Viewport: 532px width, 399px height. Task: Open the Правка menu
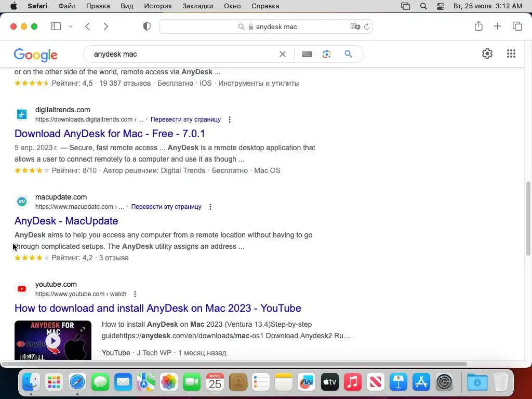click(x=98, y=6)
